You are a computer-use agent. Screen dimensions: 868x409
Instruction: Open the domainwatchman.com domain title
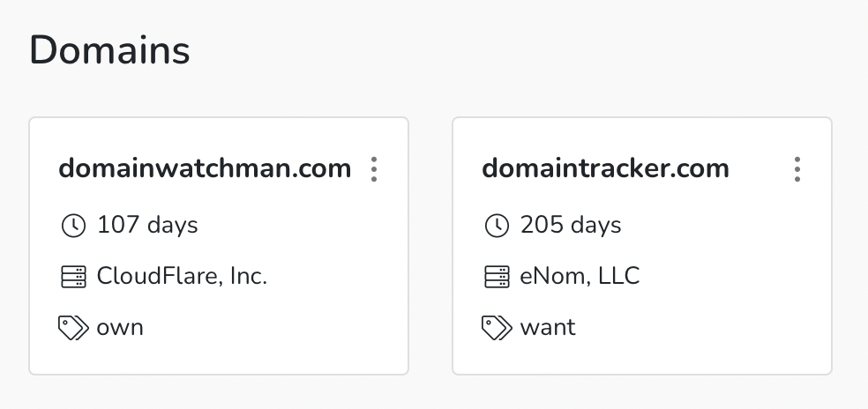click(x=205, y=168)
